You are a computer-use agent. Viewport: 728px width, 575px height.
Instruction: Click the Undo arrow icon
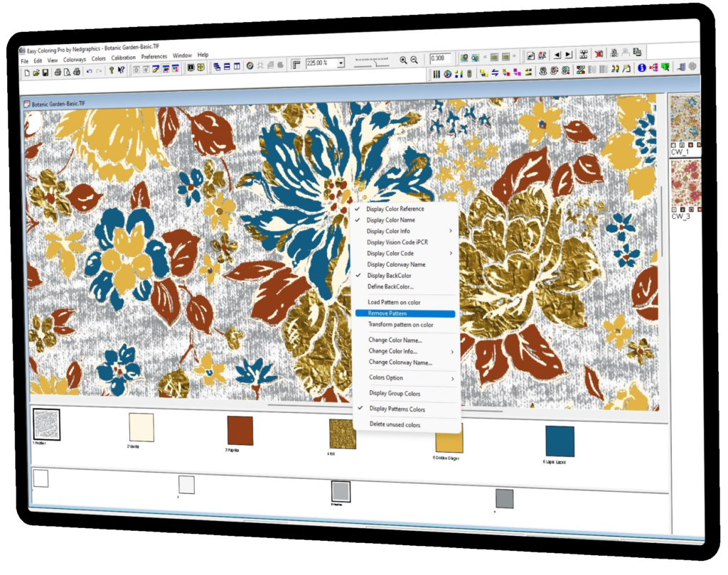(89, 71)
